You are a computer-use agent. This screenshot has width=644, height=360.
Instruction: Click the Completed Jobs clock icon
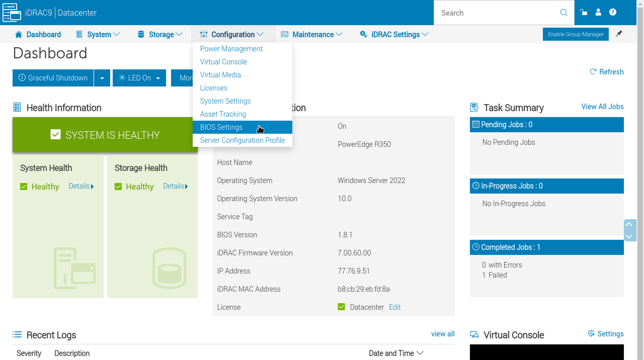[x=475, y=247]
